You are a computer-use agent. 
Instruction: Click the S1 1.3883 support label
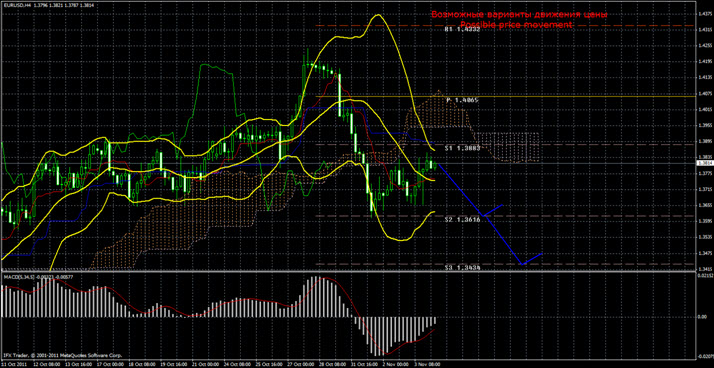pos(462,148)
